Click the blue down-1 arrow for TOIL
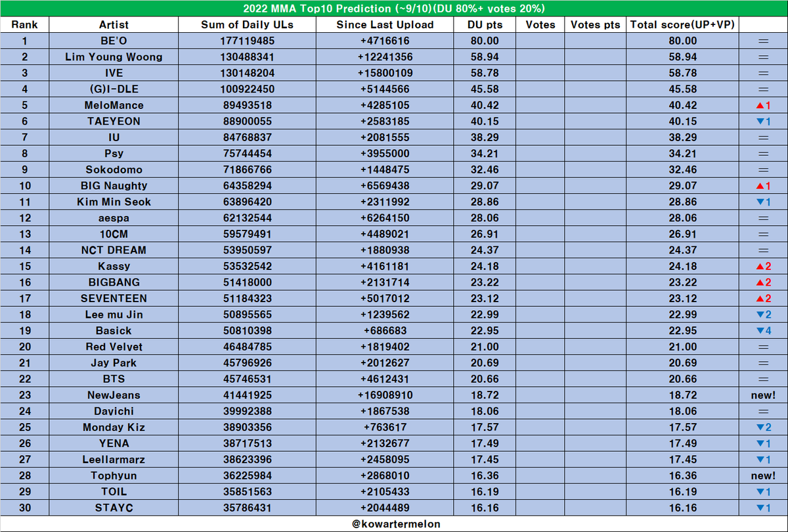The width and height of the screenshot is (788, 532). [x=763, y=491]
